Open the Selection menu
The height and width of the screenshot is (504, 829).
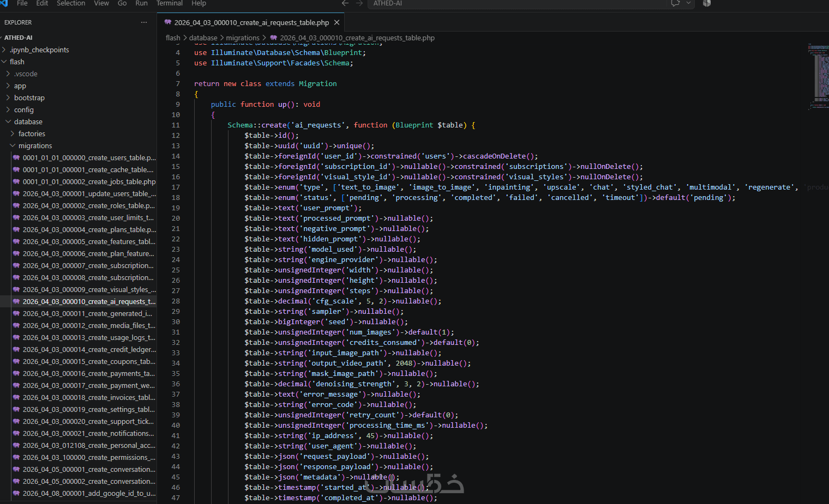pyautogui.click(x=71, y=3)
